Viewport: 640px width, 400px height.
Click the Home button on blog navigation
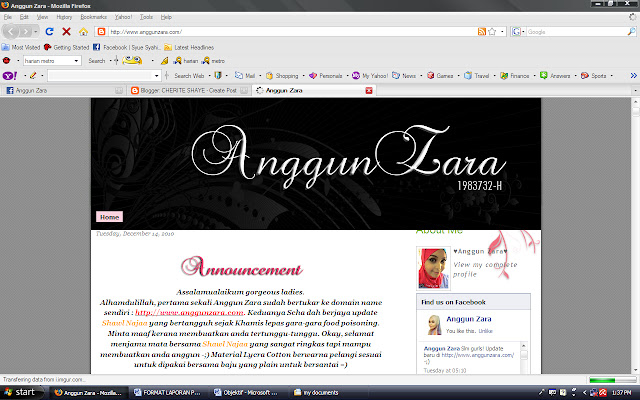pyautogui.click(x=109, y=217)
